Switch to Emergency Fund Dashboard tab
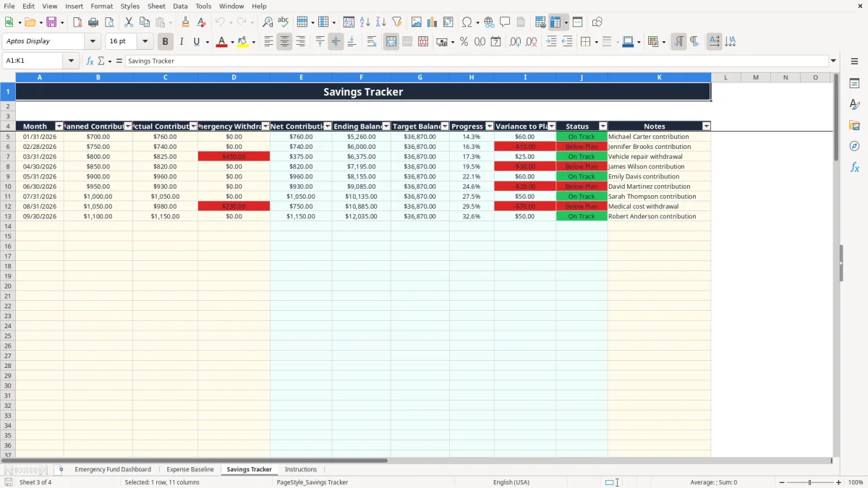868x488 pixels. [x=113, y=470]
